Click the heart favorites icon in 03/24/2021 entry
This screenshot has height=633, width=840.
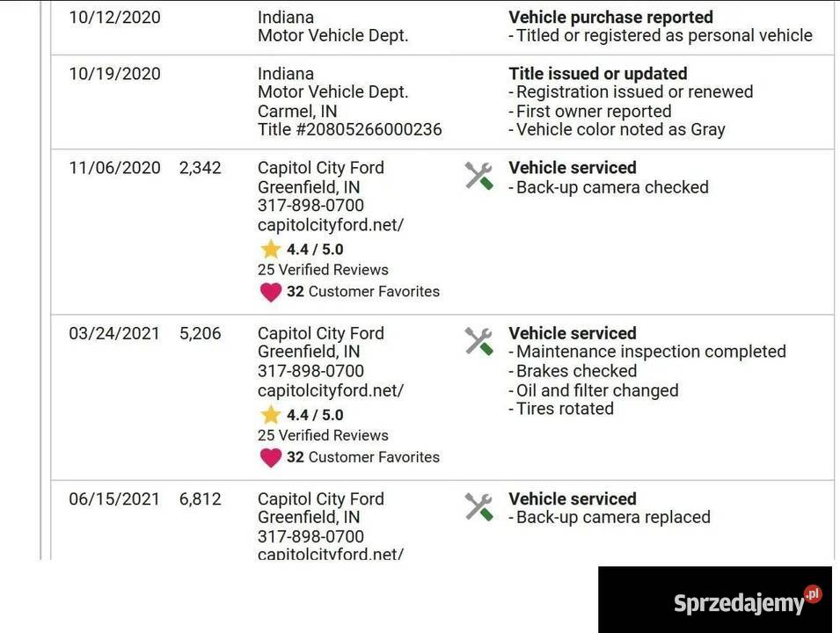pyautogui.click(x=271, y=457)
